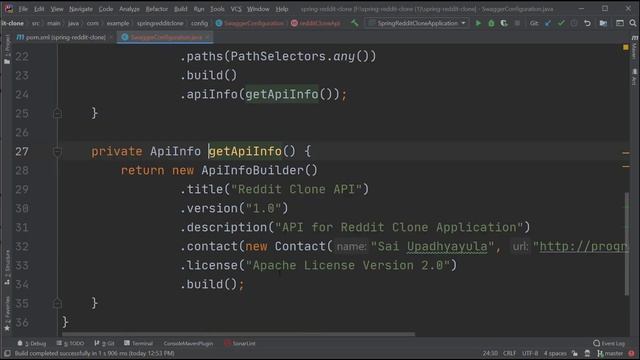Open Search Everywhere magnifier icon
Image resolution: width=640 pixels, height=360 pixels.
633,23
